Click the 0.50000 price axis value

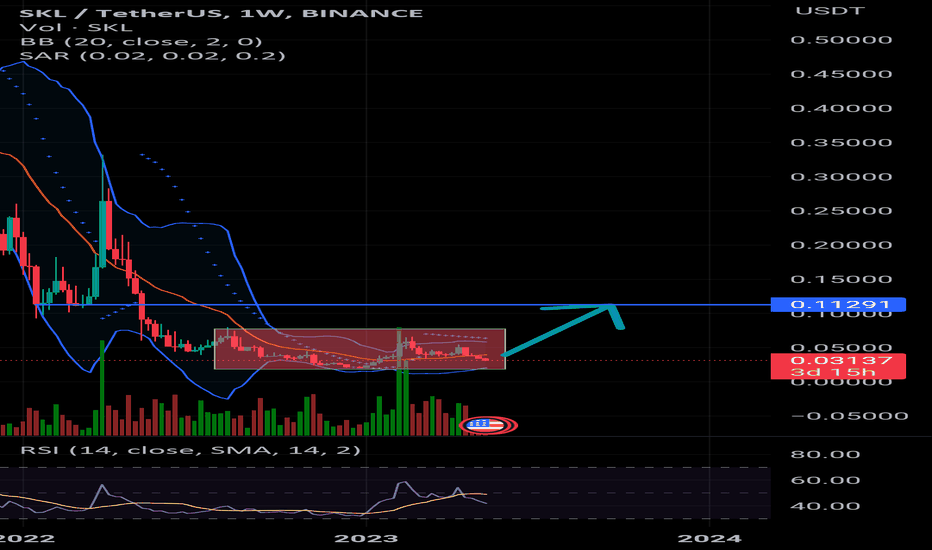[841, 40]
